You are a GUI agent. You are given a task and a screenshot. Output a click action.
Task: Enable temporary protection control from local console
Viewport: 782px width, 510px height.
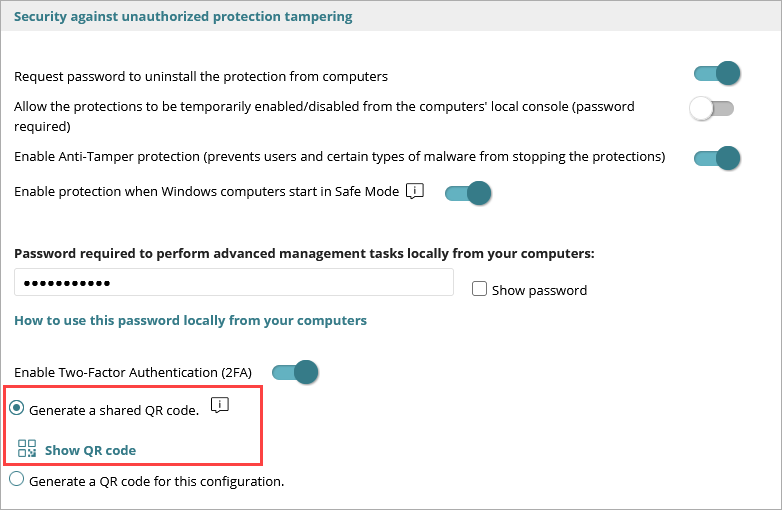coord(712,109)
